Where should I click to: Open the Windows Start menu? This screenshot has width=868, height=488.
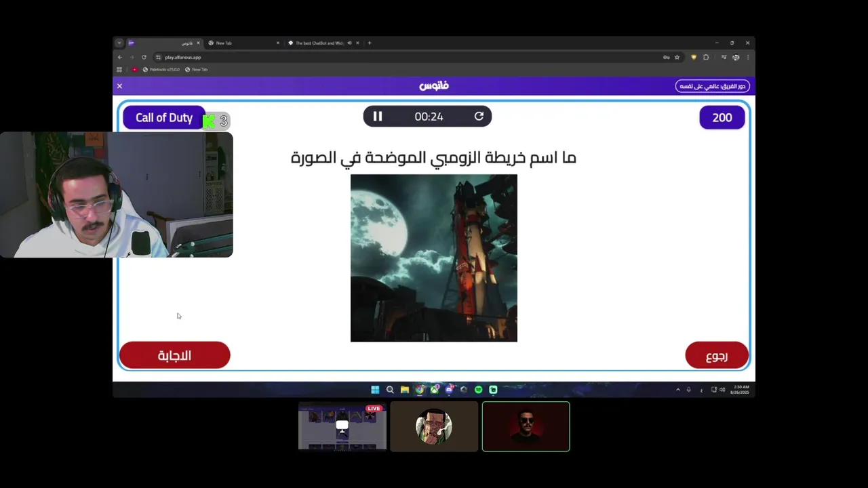tap(375, 389)
